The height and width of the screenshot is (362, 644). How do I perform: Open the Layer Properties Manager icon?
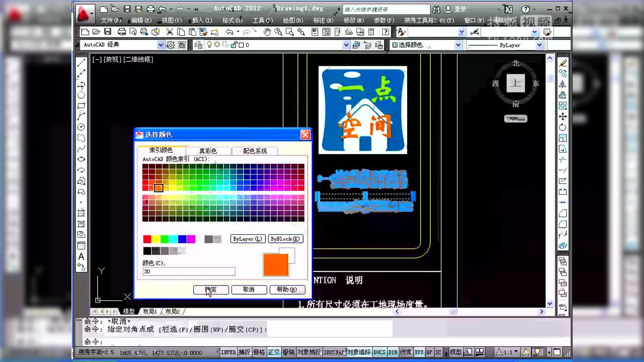pyautogui.click(x=198, y=45)
